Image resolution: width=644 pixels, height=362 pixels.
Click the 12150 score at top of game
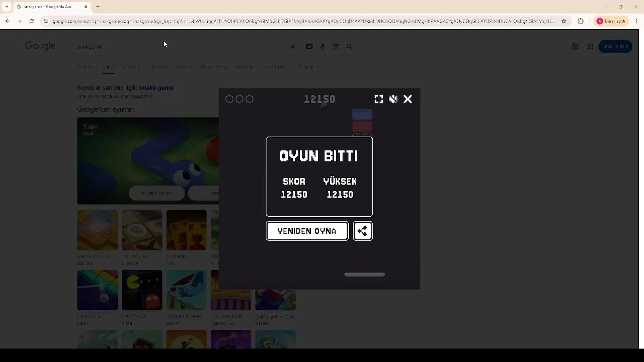point(319,99)
